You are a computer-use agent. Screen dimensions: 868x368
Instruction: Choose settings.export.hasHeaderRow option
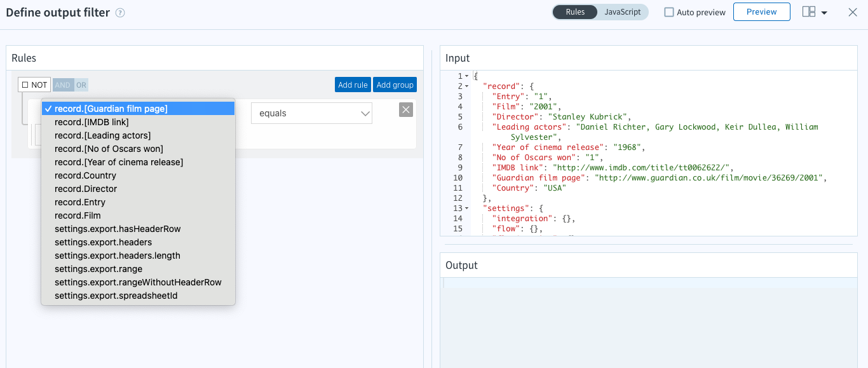(139, 229)
